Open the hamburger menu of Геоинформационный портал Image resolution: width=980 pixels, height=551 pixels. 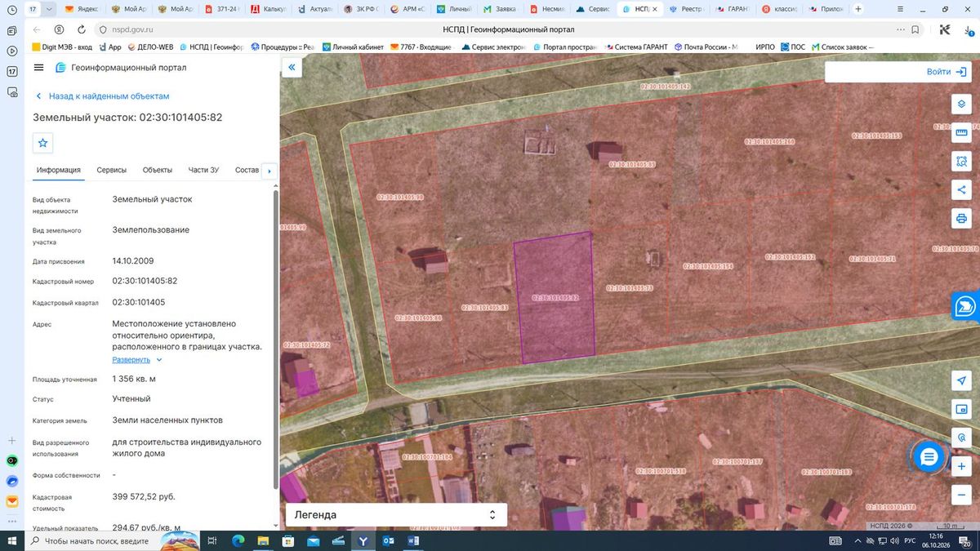(x=39, y=68)
